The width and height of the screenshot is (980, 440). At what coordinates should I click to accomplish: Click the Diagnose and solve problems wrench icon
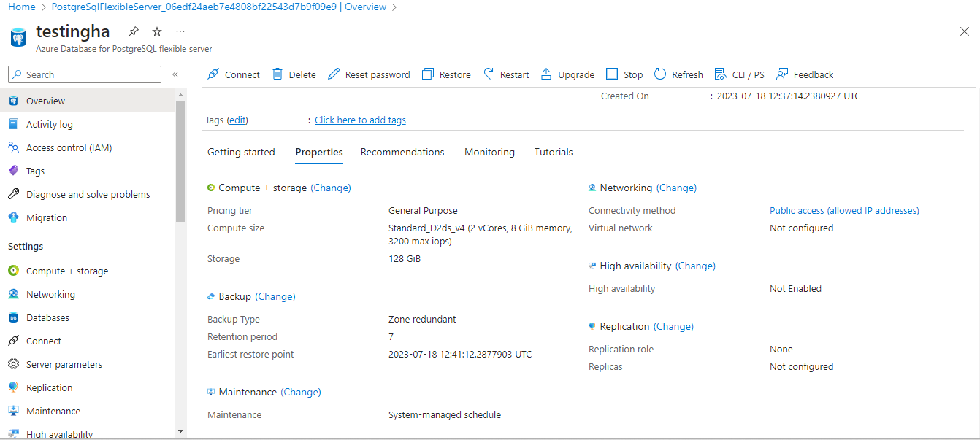coord(13,194)
